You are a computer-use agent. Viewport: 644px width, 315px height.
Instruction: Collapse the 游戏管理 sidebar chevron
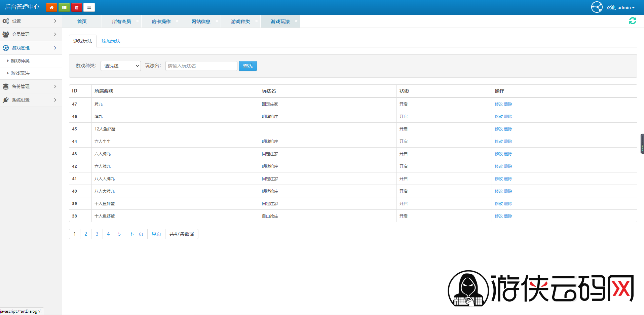pyautogui.click(x=55, y=48)
